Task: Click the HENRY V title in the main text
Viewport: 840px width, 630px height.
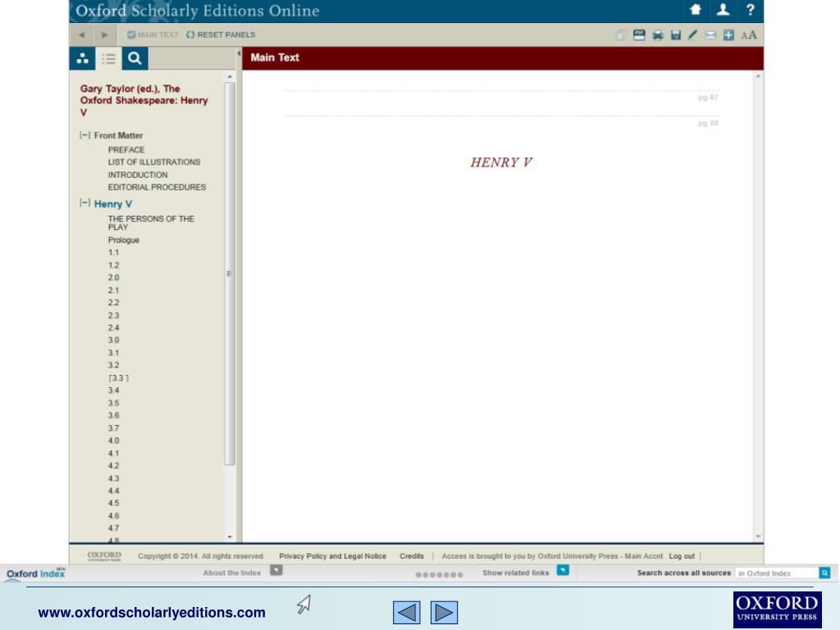Action: pyautogui.click(x=501, y=162)
